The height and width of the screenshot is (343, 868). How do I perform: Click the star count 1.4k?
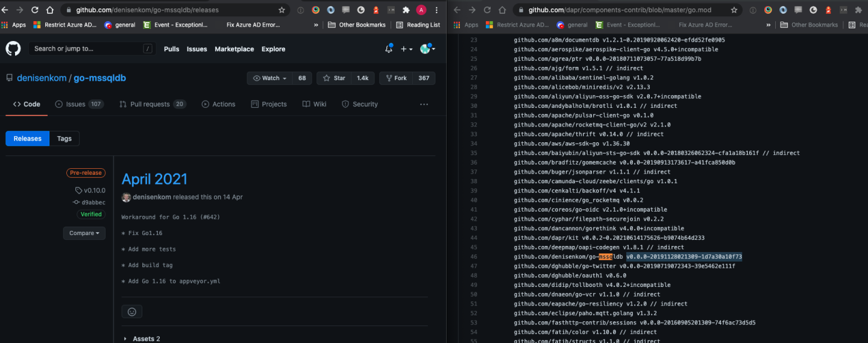coord(363,78)
